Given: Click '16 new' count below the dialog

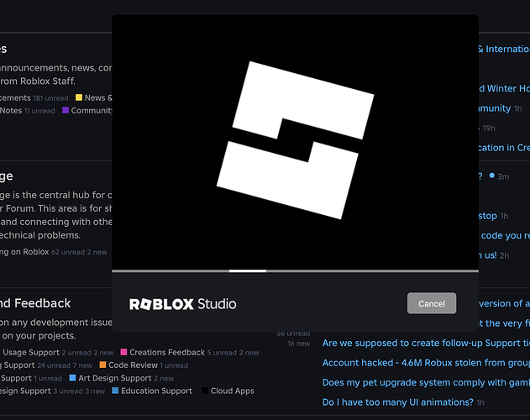Looking at the screenshot, I should coord(299,344).
